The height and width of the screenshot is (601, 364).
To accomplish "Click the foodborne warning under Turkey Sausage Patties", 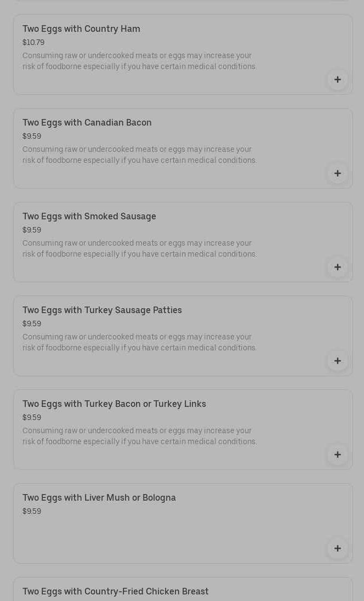I will point(139,343).
